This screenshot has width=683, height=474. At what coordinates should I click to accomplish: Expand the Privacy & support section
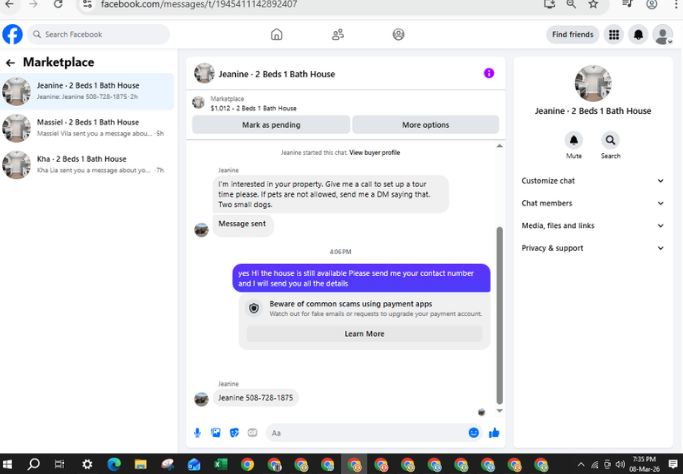coord(592,248)
